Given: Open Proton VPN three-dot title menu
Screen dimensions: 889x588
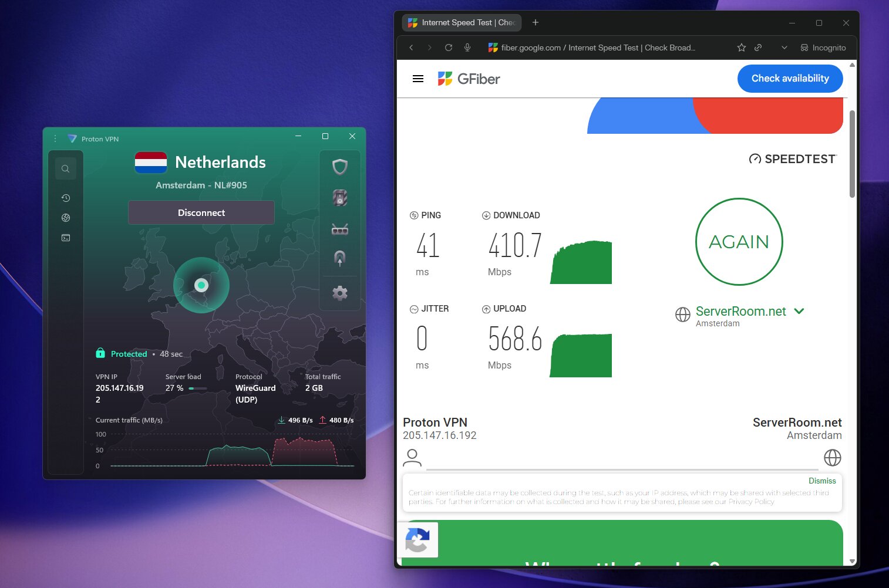Looking at the screenshot, I should point(55,138).
